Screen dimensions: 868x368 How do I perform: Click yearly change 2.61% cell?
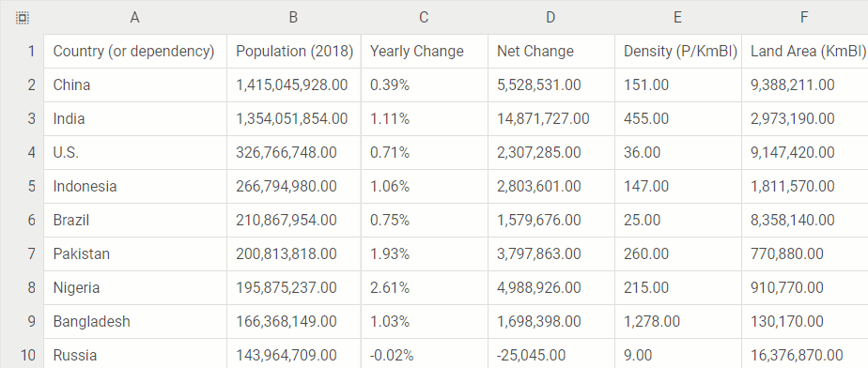pyautogui.click(x=424, y=288)
